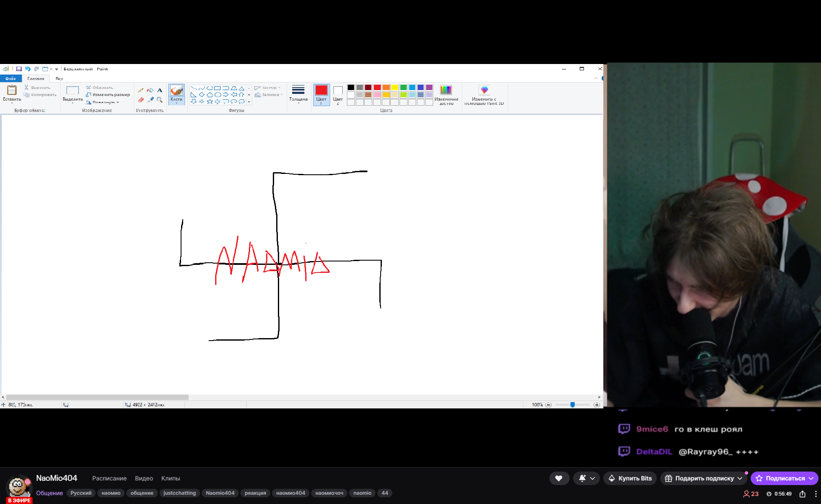Expand the Кисти brushes dropdown

coord(176,100)
